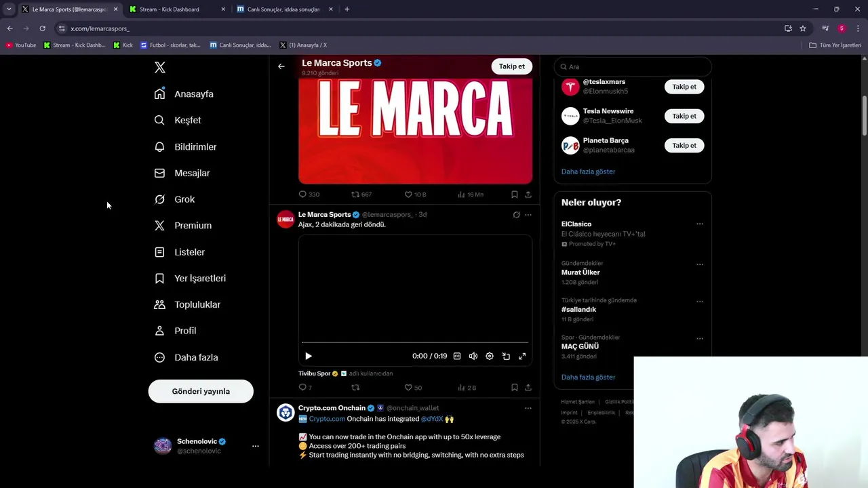Screen dimensions: 868x488
Task: Share the LE MARCA image post
Action: coord(528,195)
